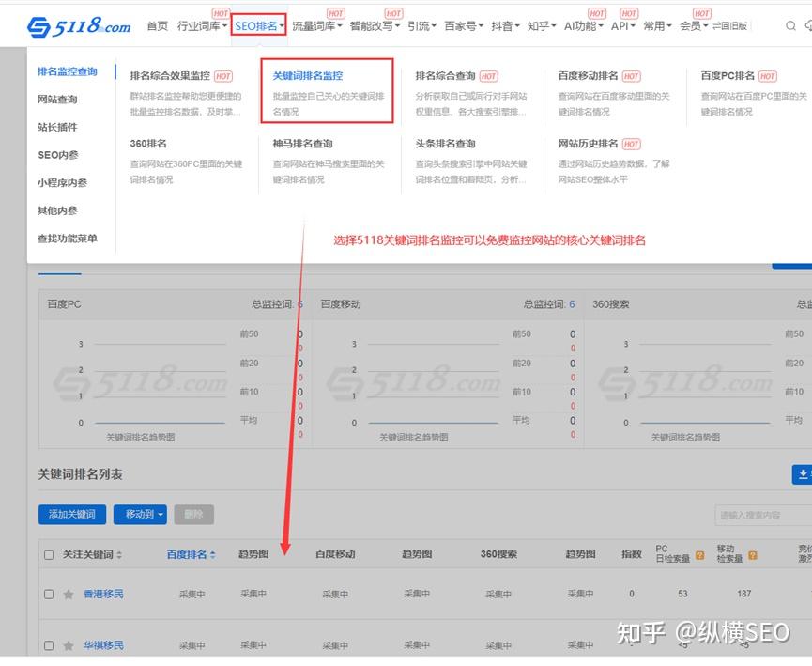Open the 华祺移民 keyword link
812x666 pixels.
coord(103,645)
